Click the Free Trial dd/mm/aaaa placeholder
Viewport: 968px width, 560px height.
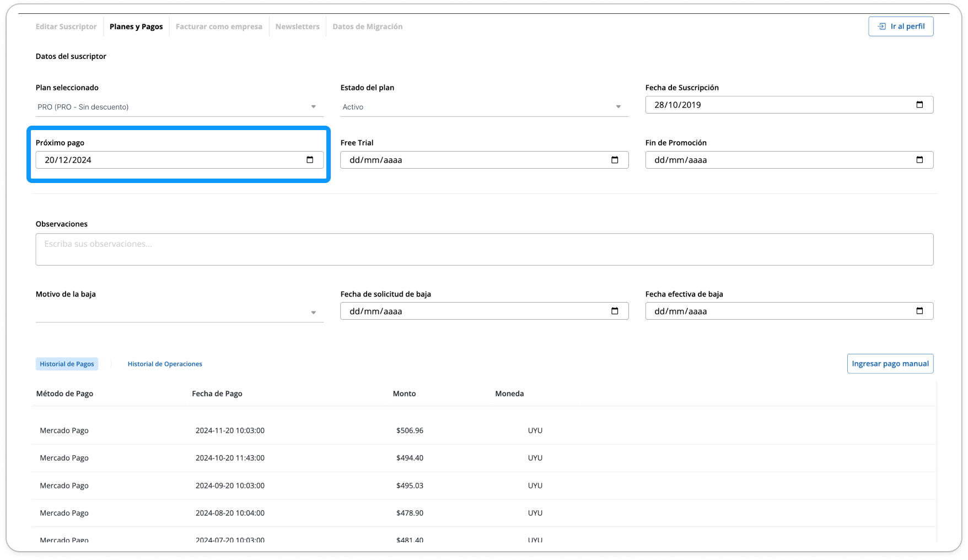[x=375, y=160]
